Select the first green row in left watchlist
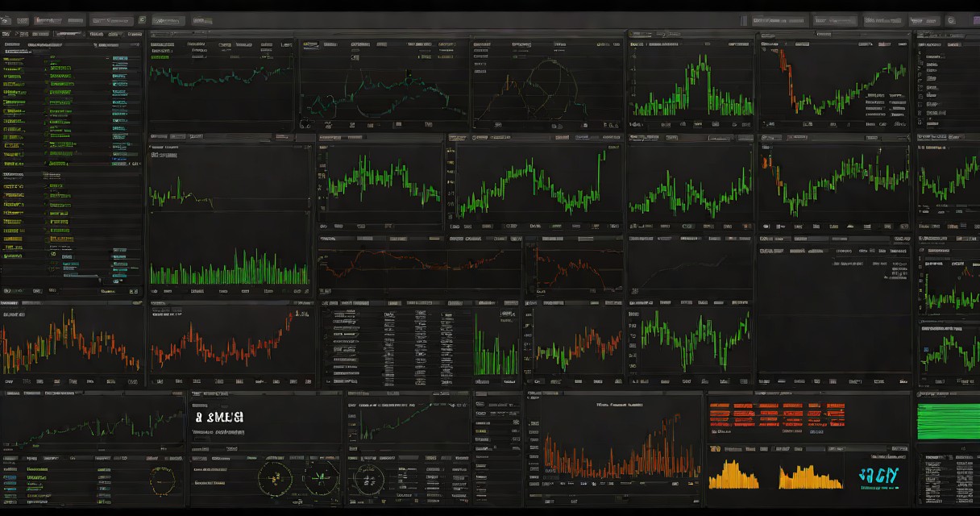This screenshot has width=980, height=516. [71, 60]
